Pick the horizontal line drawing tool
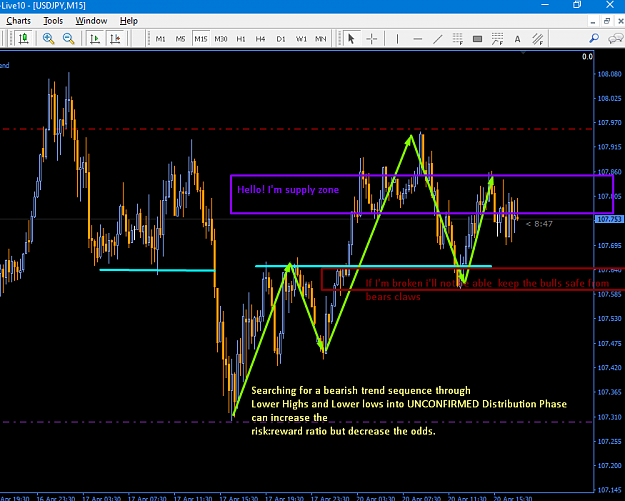The image size is (625, 501). tap(417, 39)
